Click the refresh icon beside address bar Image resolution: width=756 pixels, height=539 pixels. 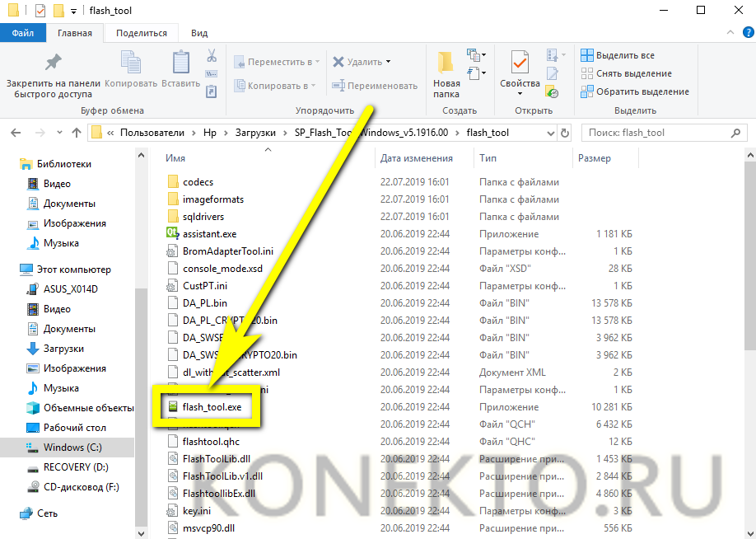pyautogui.click(x=564, y=133)
